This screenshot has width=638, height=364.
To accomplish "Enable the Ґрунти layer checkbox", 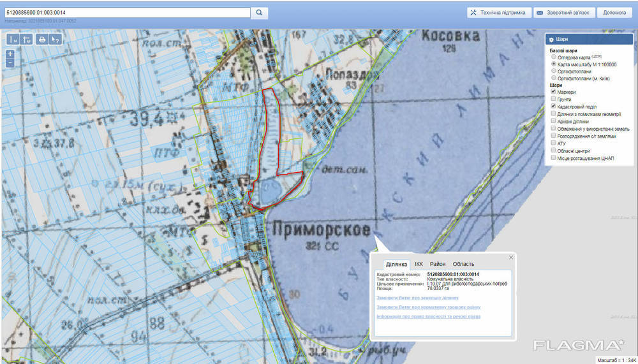I will click(554, 99).
